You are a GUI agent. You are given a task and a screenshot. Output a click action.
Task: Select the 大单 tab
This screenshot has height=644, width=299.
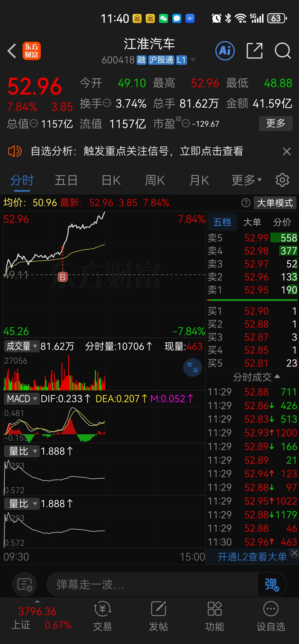[252, 222]
